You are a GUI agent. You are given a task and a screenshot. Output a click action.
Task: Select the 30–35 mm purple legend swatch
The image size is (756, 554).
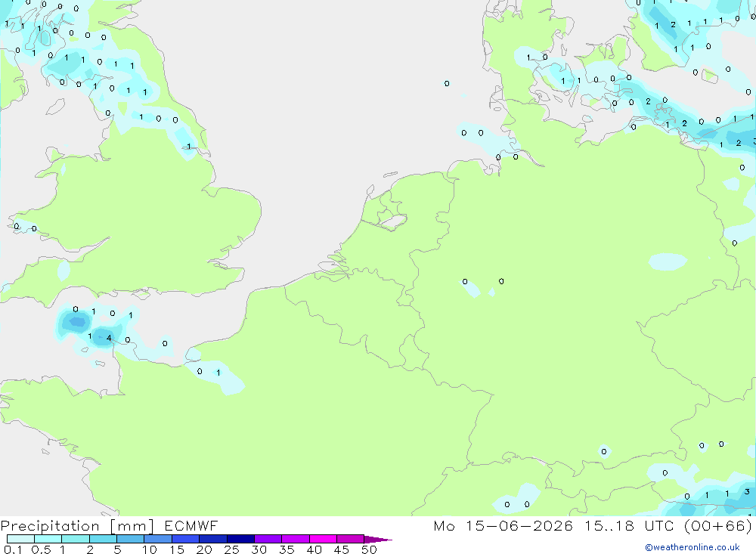coord(268,539)
